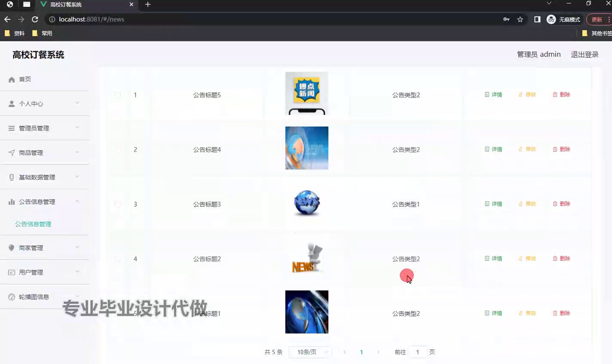The image size is (612, 364).
Task: Click the next page arrow
Action: point(378,352)
